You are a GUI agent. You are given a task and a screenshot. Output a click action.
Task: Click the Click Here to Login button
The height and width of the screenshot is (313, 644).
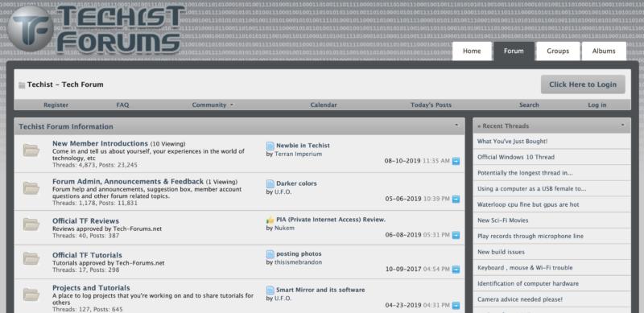click(x=583, y=84)
